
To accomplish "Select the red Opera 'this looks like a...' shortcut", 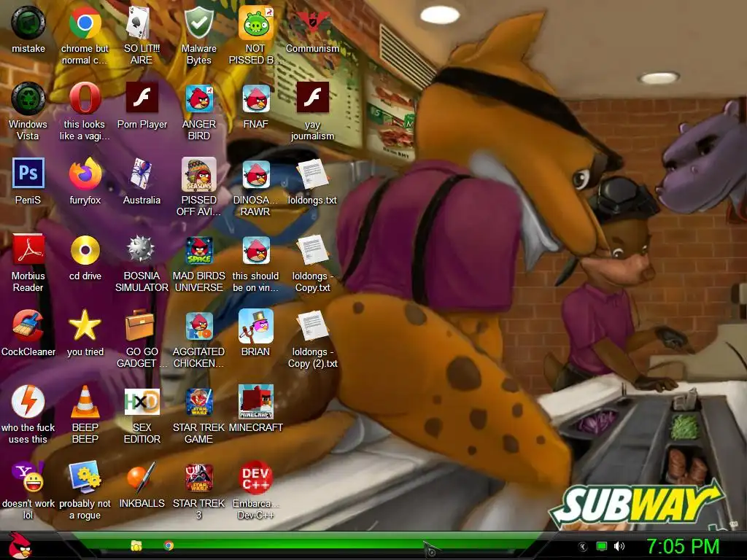I will (85, 98).
